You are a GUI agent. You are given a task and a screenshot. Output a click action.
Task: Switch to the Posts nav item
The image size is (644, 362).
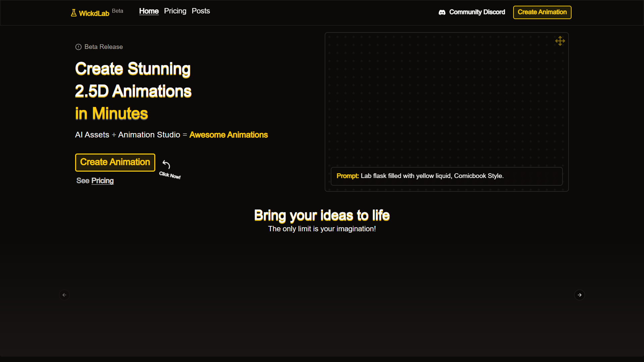pyautogui.click(x=201, y=11)
